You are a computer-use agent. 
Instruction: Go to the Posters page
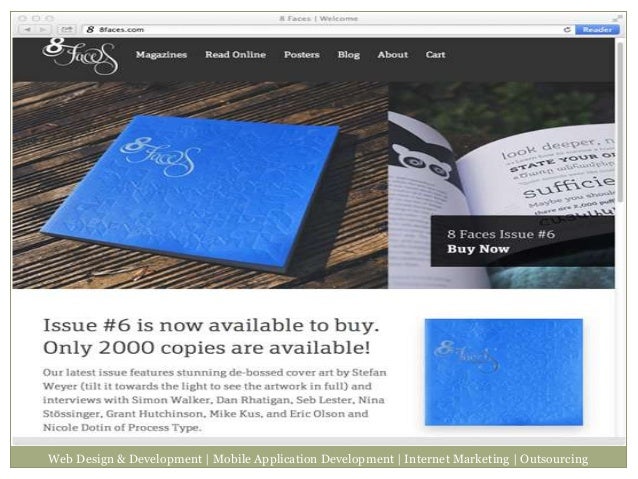(x=302, y=55)
